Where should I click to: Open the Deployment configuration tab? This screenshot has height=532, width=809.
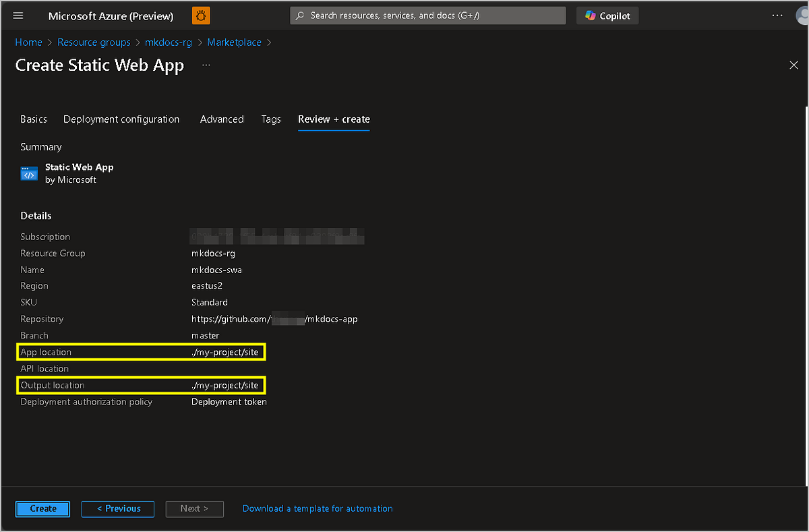121,119
